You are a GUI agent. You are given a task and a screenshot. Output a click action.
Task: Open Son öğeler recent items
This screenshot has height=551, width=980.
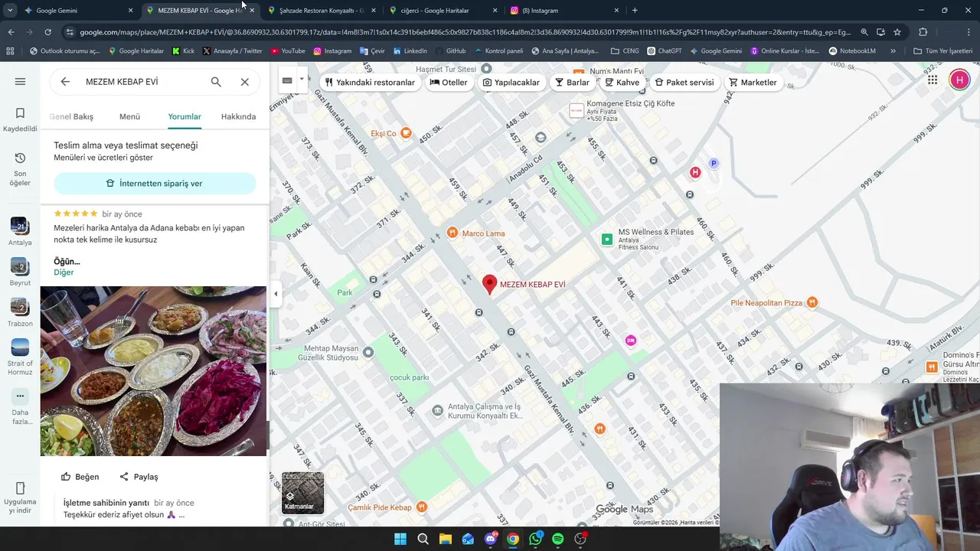20,168
